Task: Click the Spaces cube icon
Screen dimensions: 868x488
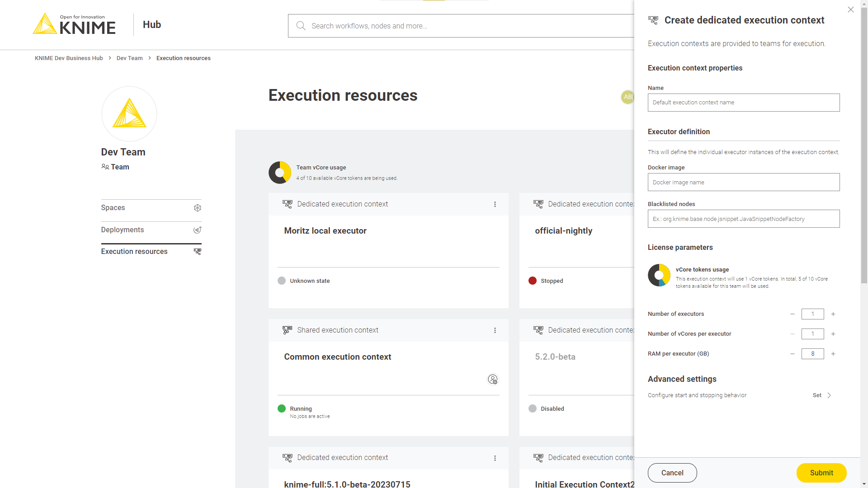Action: pos(198,208)
